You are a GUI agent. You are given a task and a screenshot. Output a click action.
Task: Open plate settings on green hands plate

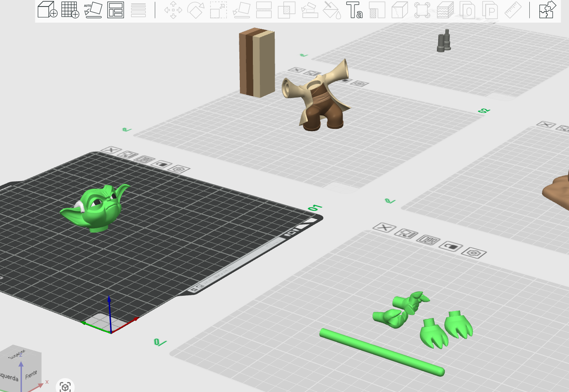pyautogui.click(x=474, y=253)
